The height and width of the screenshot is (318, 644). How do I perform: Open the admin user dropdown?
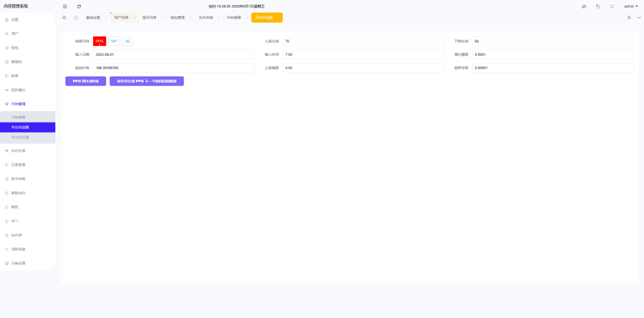coord(630,6)
